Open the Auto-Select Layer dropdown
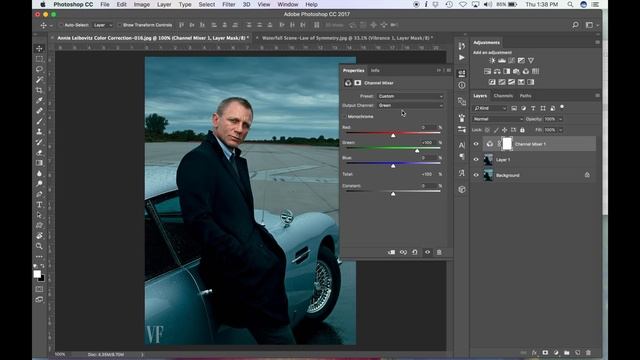This screenshot has width=640, height=360. click(102, 25)
